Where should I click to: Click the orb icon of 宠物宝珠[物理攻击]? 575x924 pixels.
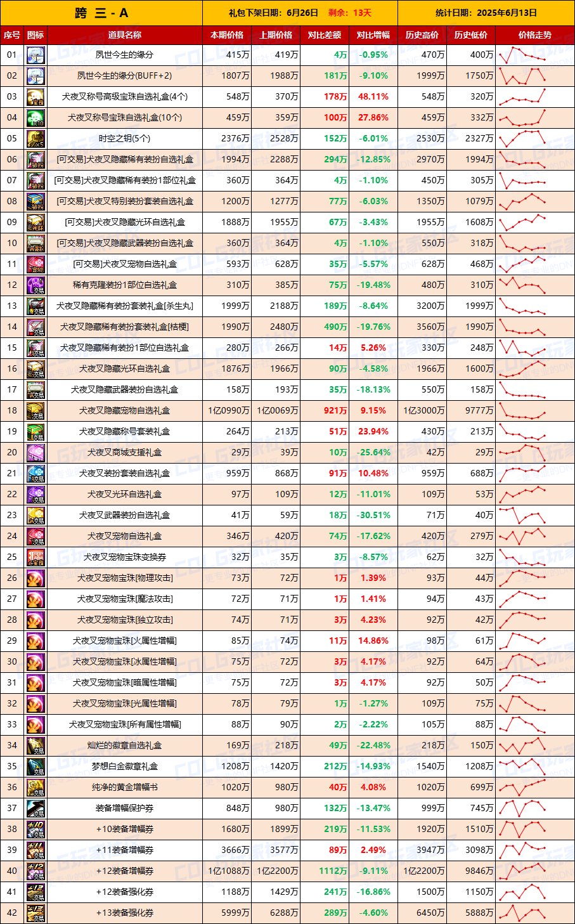(x=36, y=578)
